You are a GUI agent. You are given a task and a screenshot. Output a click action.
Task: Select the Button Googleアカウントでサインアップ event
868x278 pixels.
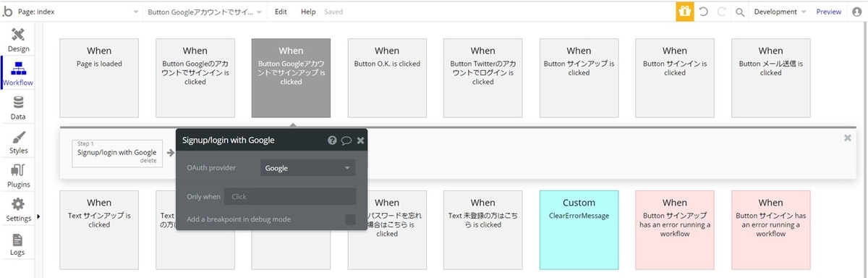click(291, 77)
